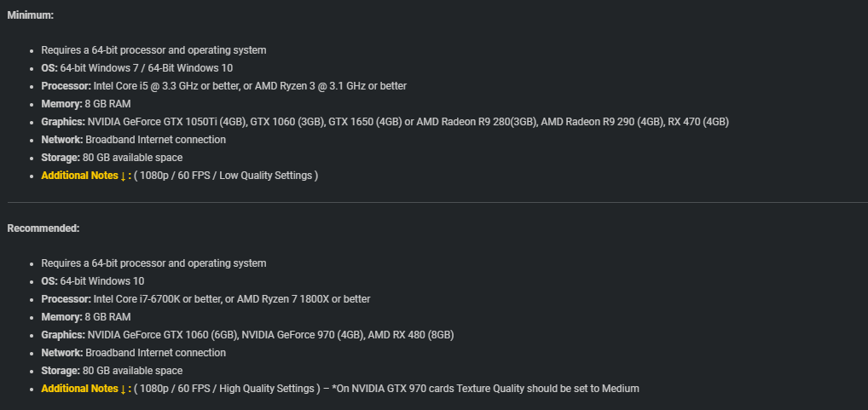
Task: Click the RX 470 (4GB) text
Action: tap(698, 122)
